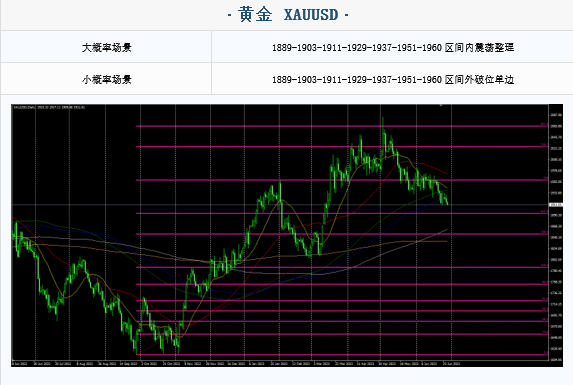Select the 大概率场景 table cell
The height and width of the screenshot is (385, 573).
[x=106, y=47]
